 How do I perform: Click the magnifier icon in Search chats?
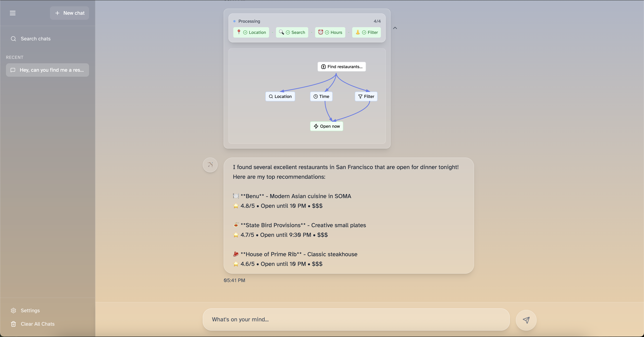coord(13,39)
